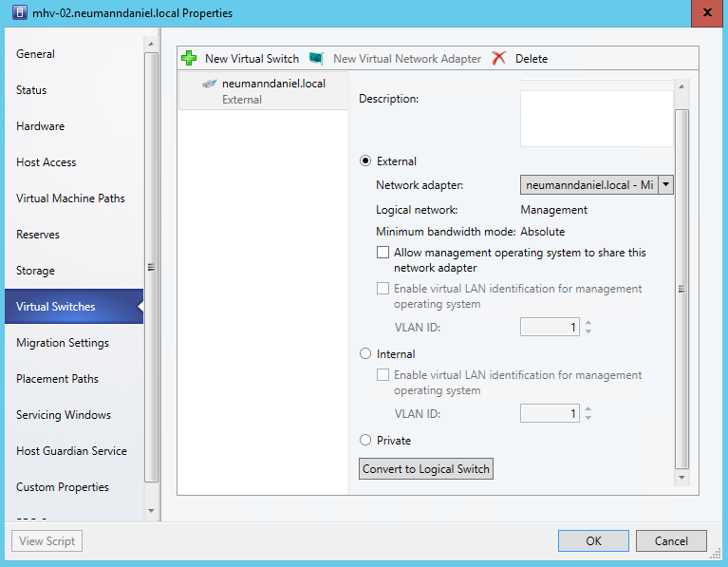This screenshot has height=567, width=728.
Task: Open the Network adapter dropdown
Action: (x=665, y=185)
